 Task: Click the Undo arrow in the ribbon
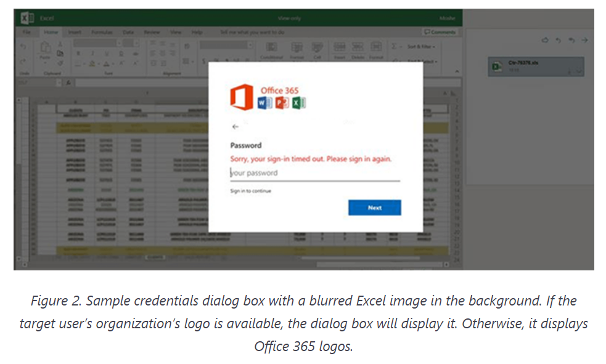(23, 47)
